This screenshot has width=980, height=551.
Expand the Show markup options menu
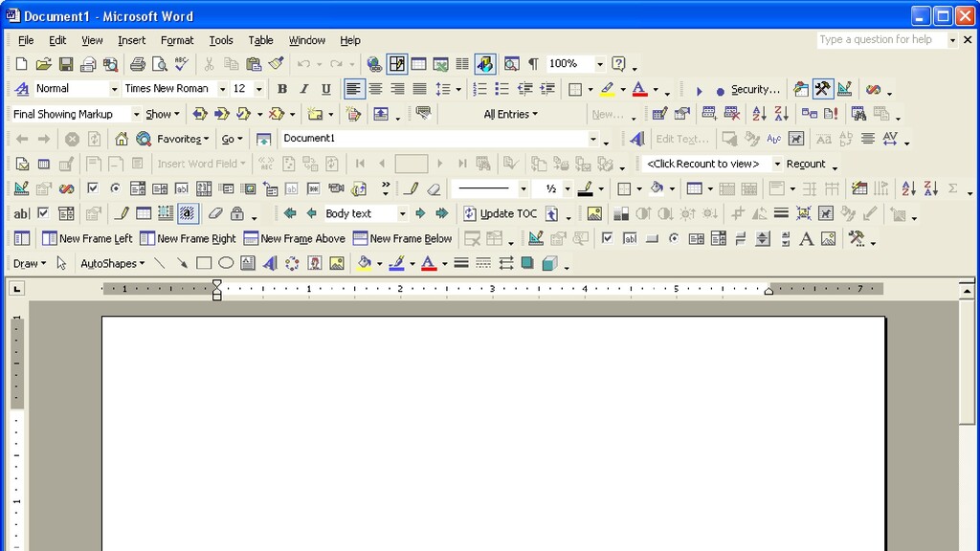click(163, 115)
